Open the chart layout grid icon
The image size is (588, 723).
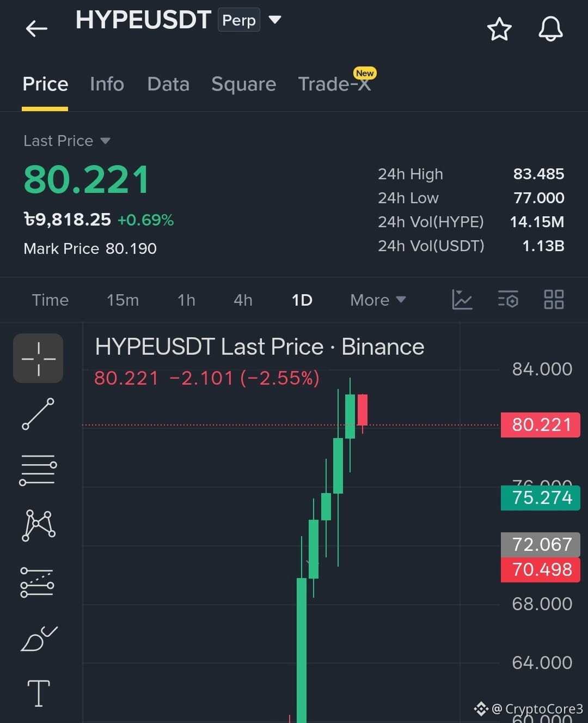point(554,300)
